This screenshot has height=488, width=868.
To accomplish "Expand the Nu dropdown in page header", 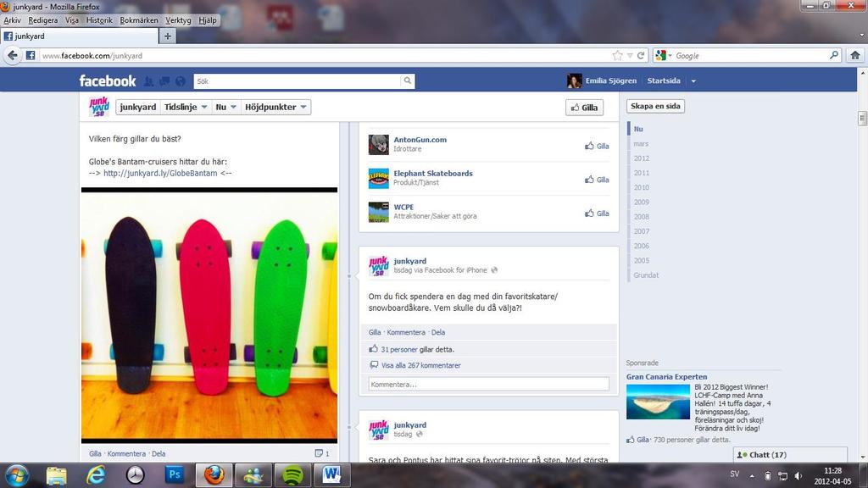I will pos(225,107).
